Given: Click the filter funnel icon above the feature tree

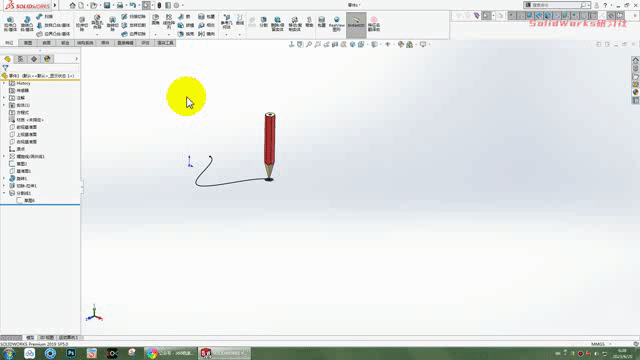Looking at the screenshot, I should coord(5,68).
